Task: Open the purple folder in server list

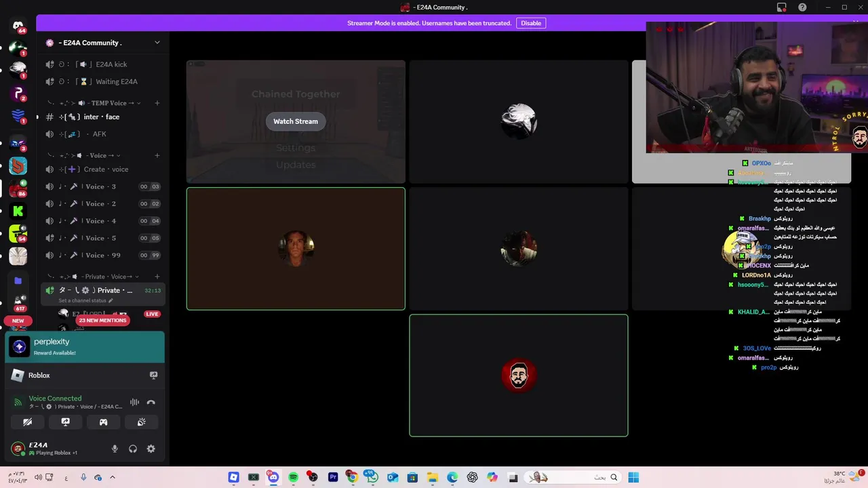Action: (18, 281)
